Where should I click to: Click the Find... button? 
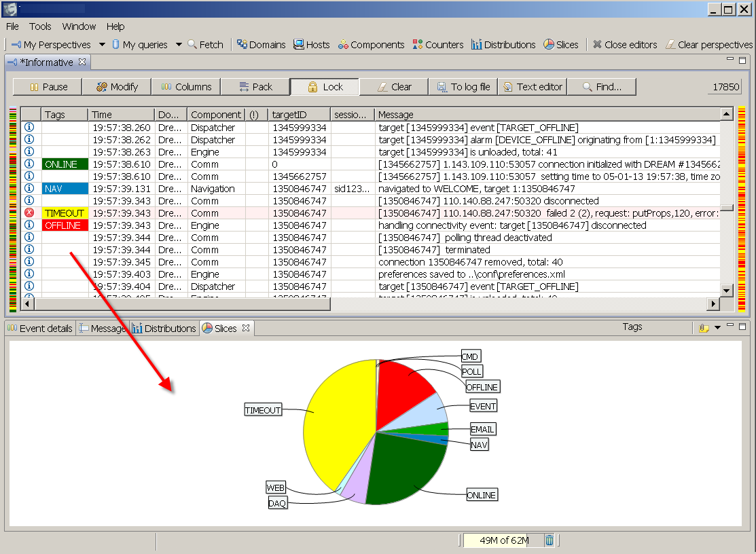click(601, 87)
